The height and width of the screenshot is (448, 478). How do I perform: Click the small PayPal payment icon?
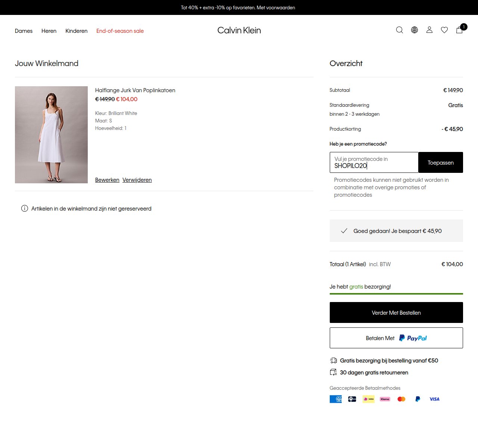tap(418, 399)
